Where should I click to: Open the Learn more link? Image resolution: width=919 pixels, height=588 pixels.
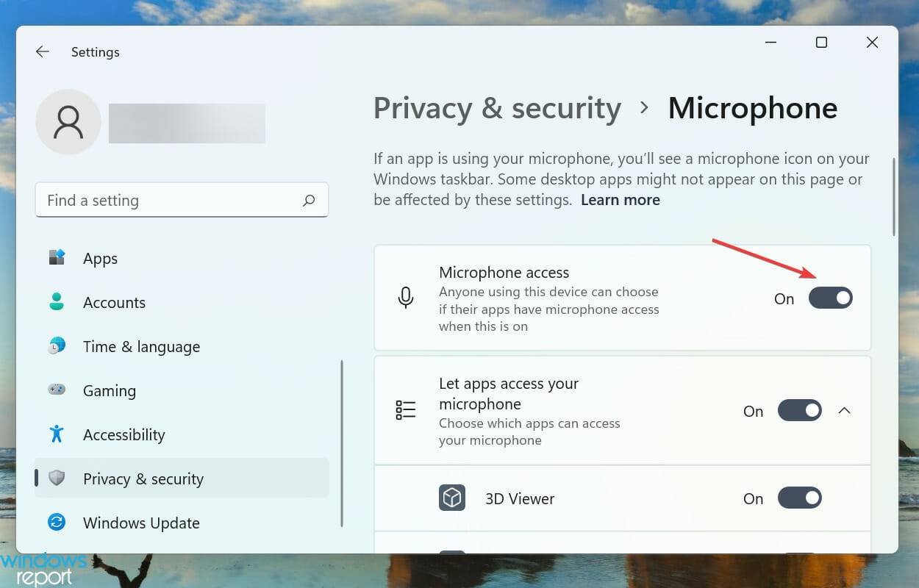click(x=620, y=199)
